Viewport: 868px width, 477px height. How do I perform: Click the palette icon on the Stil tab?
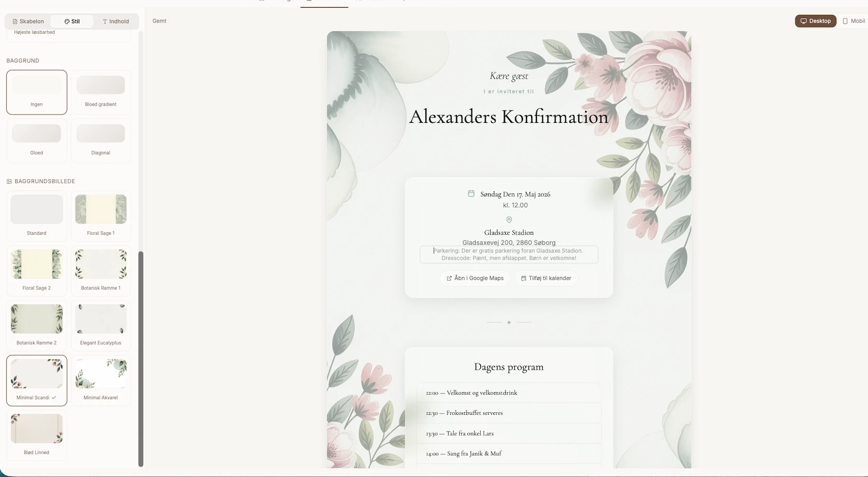(x=67, y=21)
